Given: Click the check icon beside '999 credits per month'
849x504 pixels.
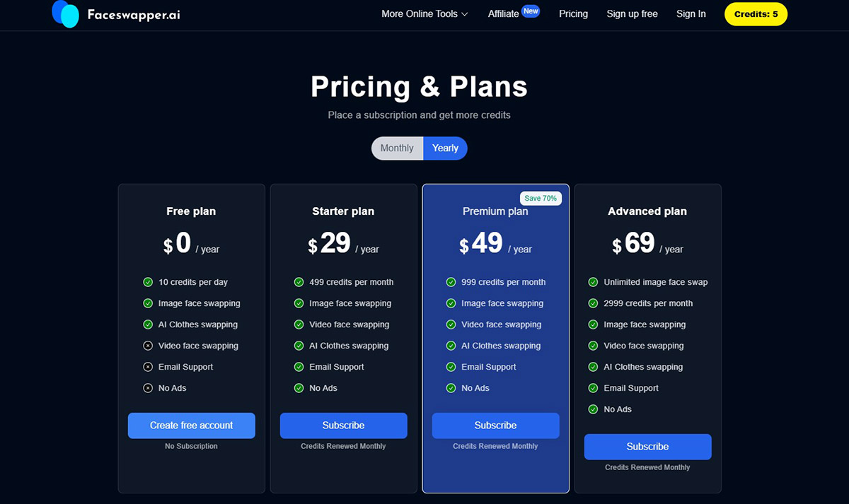Looking at the screenshot, I should (x=451, y=282).
